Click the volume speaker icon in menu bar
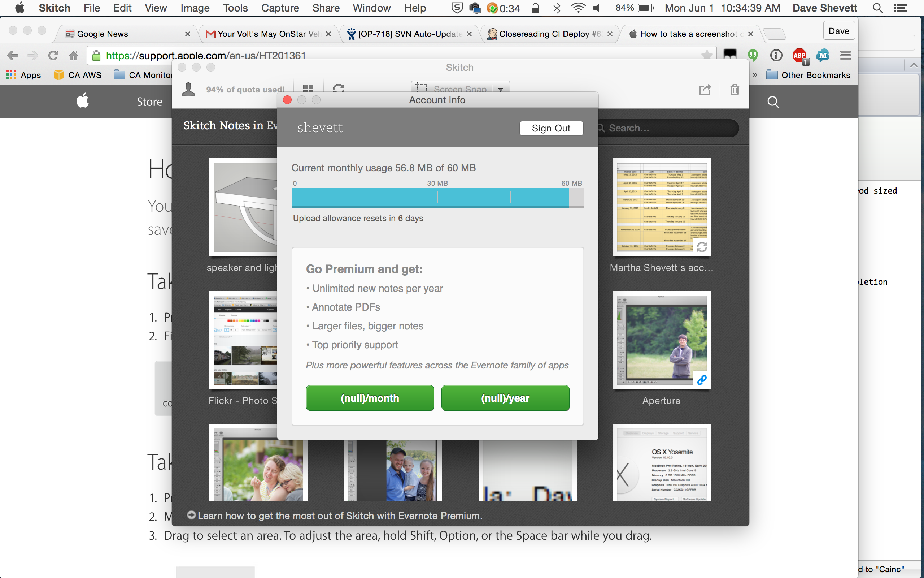The height and width of the screenshot is (578, 924). coord(596,8)
